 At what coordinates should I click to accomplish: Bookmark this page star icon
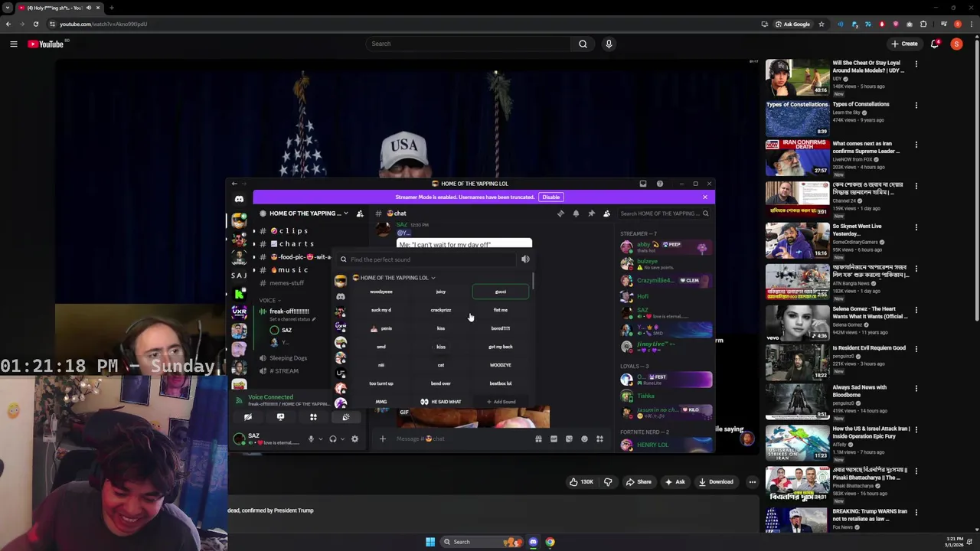(822, 24)
